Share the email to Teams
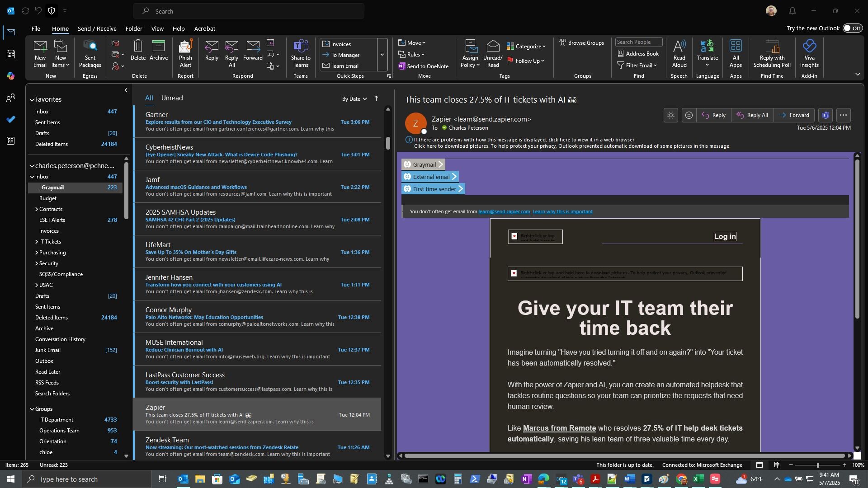Image resolution: width=868 pixels, height=488 pixels. pos(301,53)
